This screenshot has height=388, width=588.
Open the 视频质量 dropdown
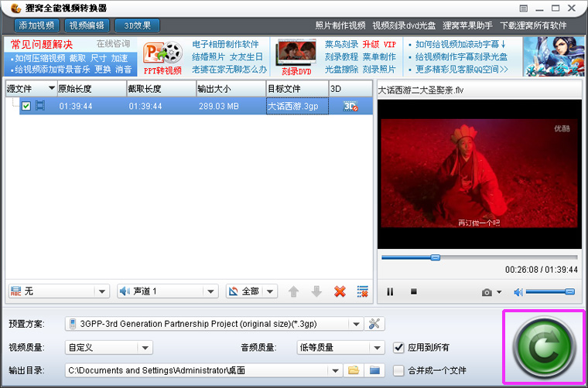tap(145, 347)
